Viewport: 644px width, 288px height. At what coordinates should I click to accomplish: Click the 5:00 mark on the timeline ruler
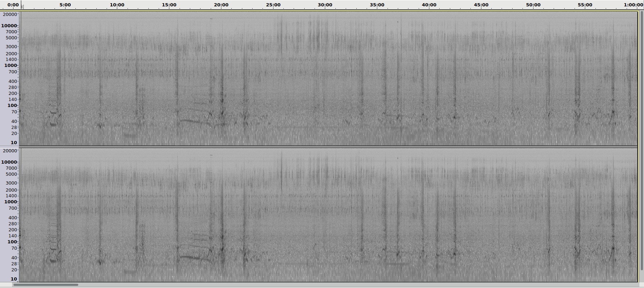65,5
